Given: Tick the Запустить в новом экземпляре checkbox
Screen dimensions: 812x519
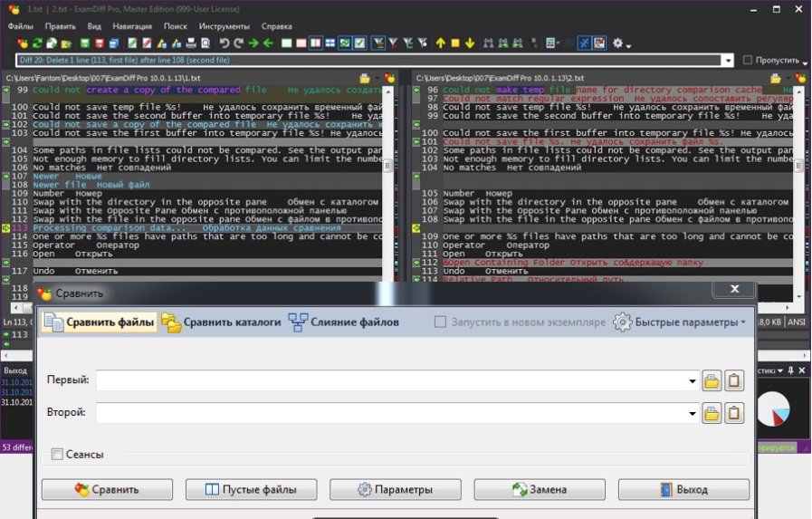Looking at the screenshot, I should pyautogui.click(x=440, y=322).
